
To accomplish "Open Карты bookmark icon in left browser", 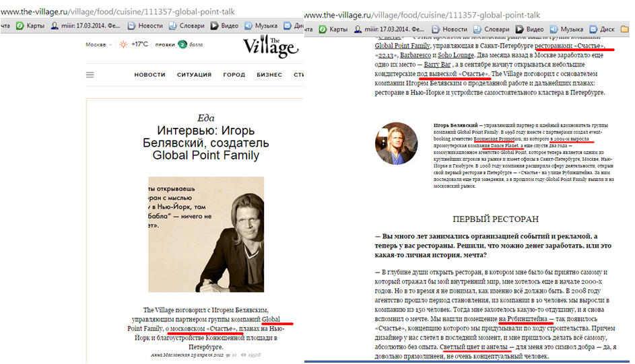I will (20, 26).
